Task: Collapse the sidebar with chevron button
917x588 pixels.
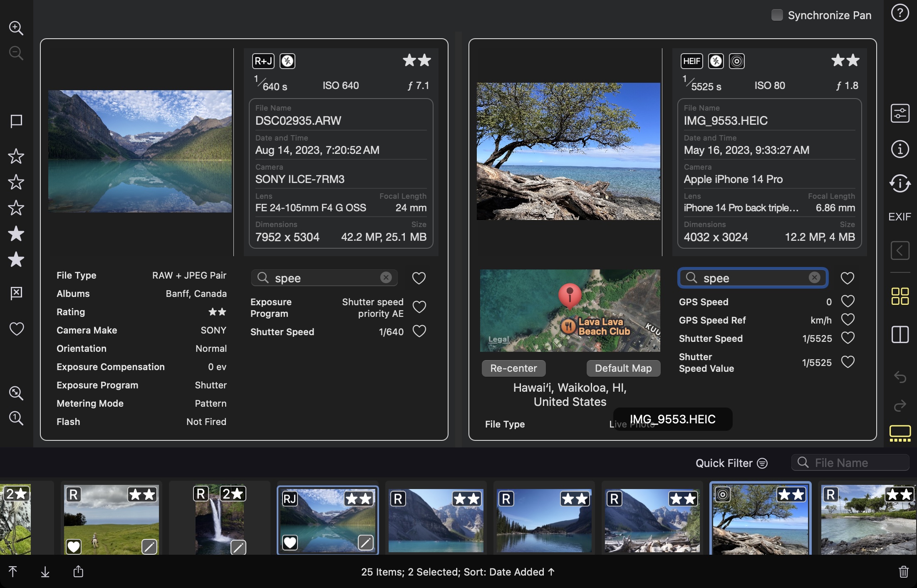Action: click(x=900, y=250)
